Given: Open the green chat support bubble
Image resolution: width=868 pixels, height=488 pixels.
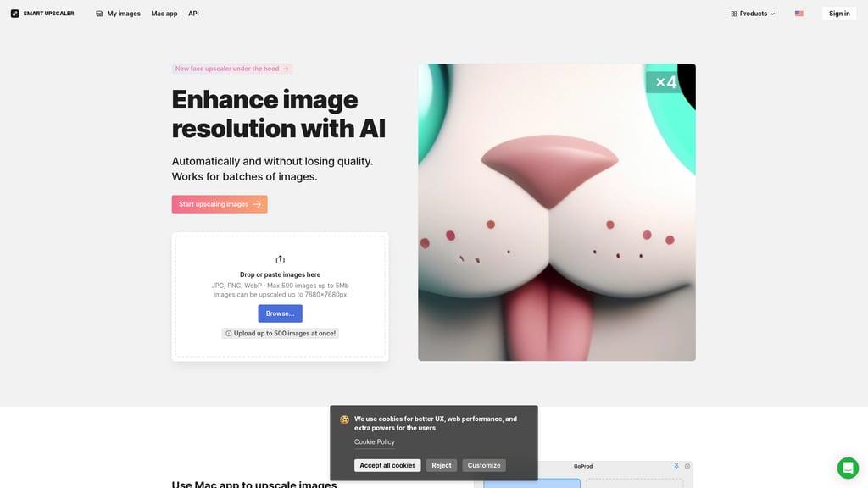Looking at the screenshot, I should [848, 468].
